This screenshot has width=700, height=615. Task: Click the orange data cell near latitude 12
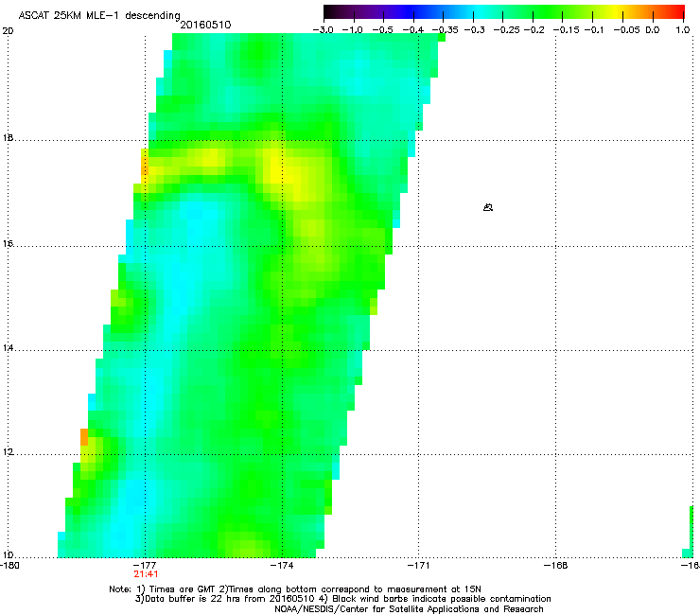coord(84,437)
